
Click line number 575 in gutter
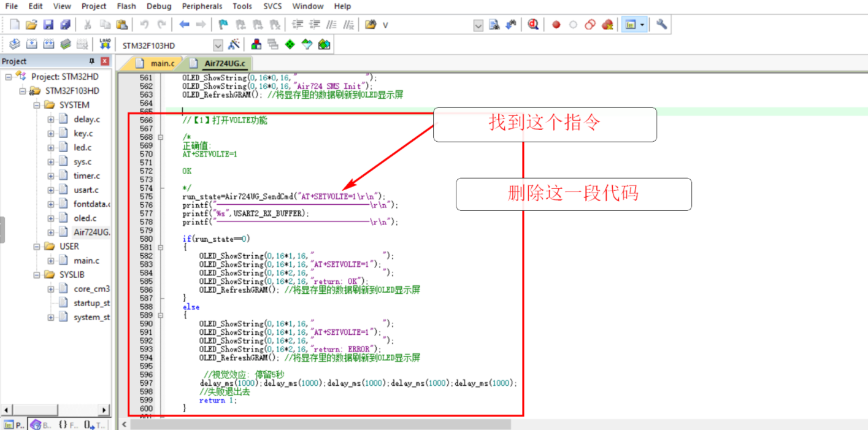(x=146, y=196)
